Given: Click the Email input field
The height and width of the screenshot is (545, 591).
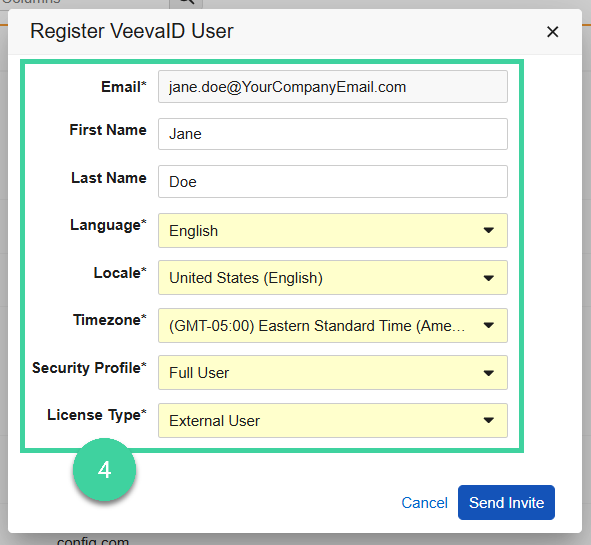Looking at the screenshot, I should 333,87.
